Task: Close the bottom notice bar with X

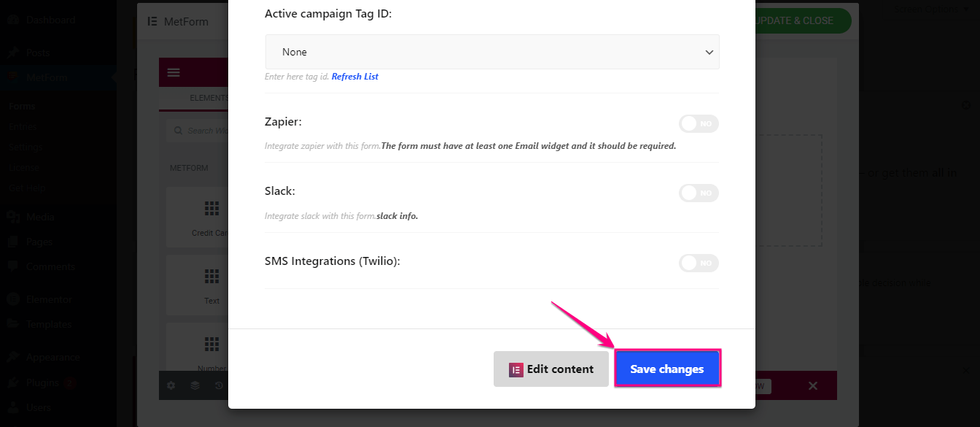Action: 813,385
